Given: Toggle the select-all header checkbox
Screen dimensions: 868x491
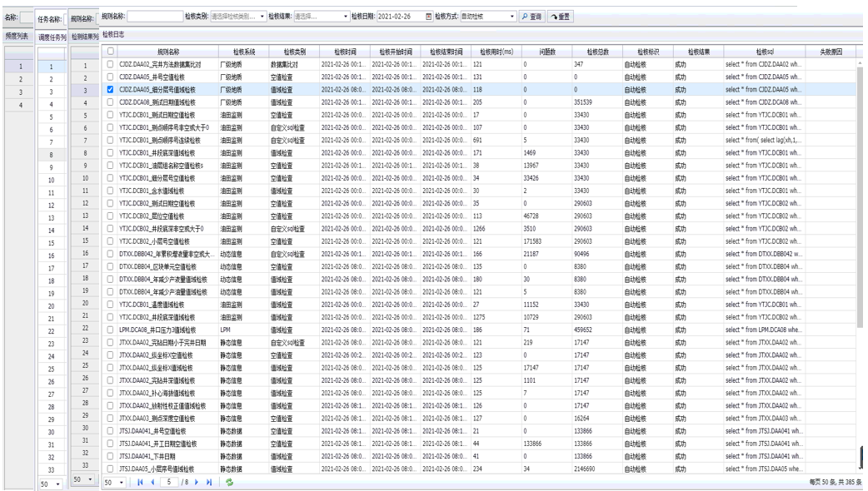Looking at the screenshot, I should tap(111, 52).
